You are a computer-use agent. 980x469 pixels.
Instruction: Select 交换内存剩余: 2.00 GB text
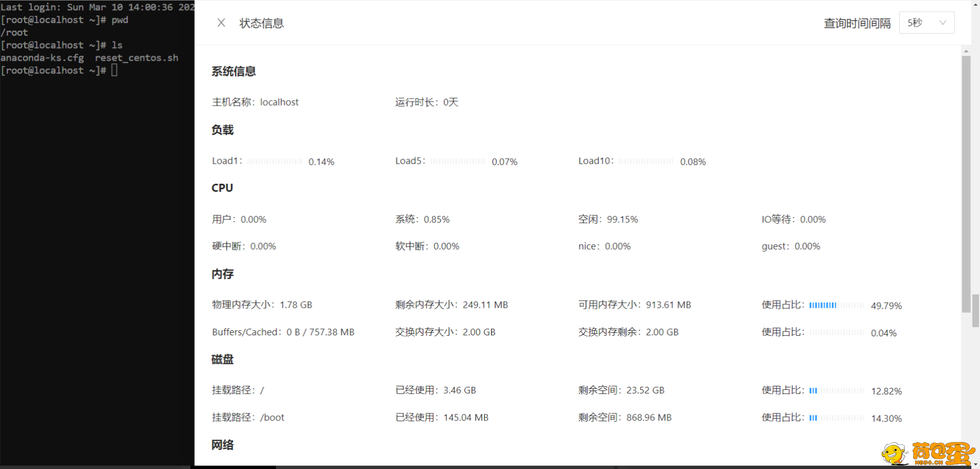pyautogui.click(x=629, y=332)
